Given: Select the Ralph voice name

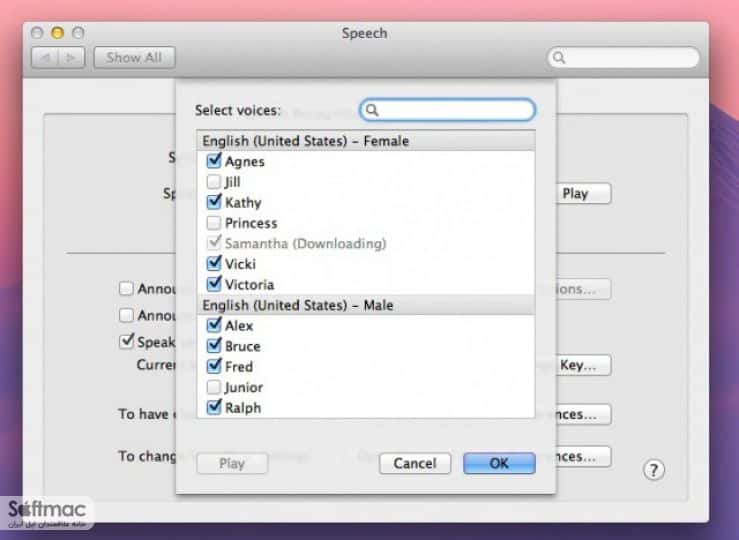Looking at the screenshot, I should pos(243,408).
